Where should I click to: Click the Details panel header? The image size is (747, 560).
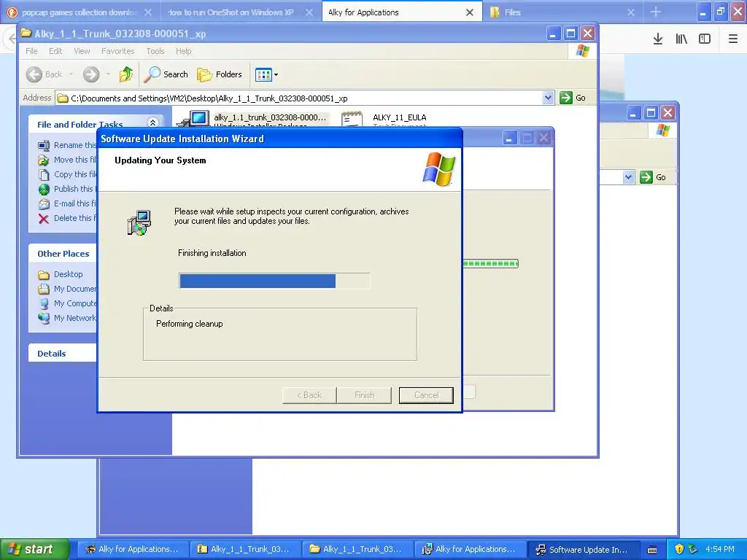(63, 354)
